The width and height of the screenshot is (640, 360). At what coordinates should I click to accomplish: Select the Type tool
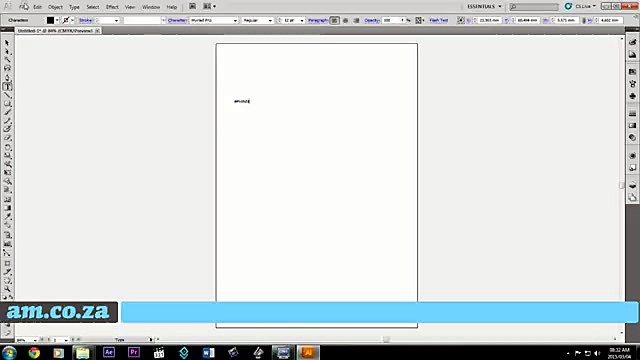pos(7,87)
